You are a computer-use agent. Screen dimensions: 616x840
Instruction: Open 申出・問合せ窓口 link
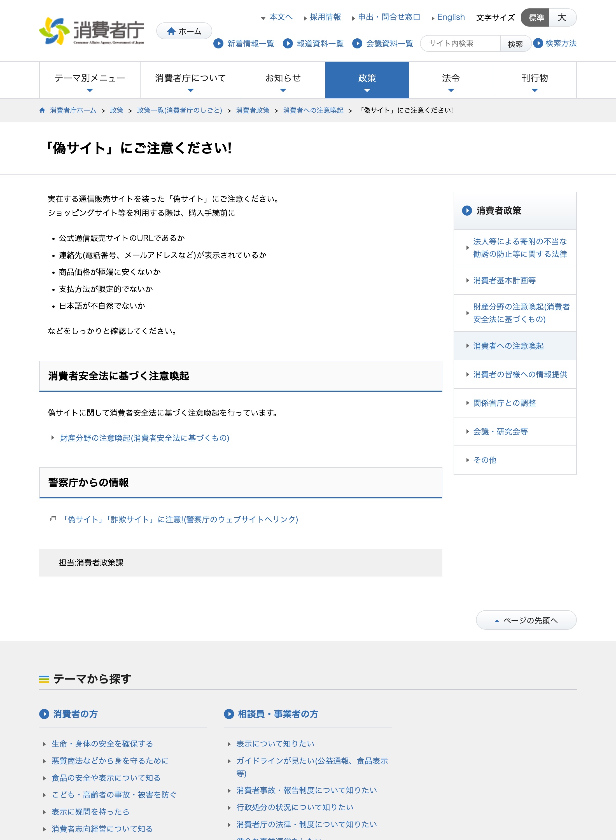click(x=389, y=17)
